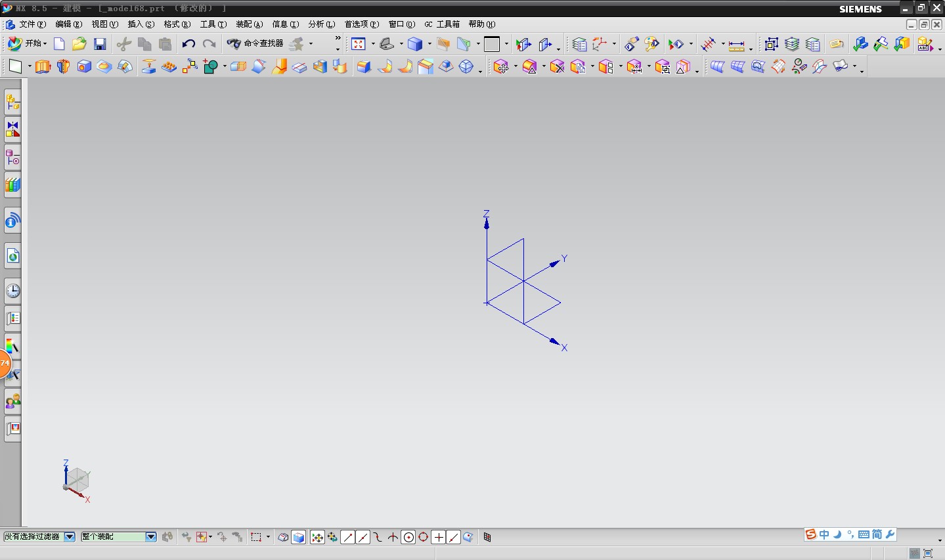
Task: Toggle Quadrant Point snap
Action: click(x=424, y=537)
